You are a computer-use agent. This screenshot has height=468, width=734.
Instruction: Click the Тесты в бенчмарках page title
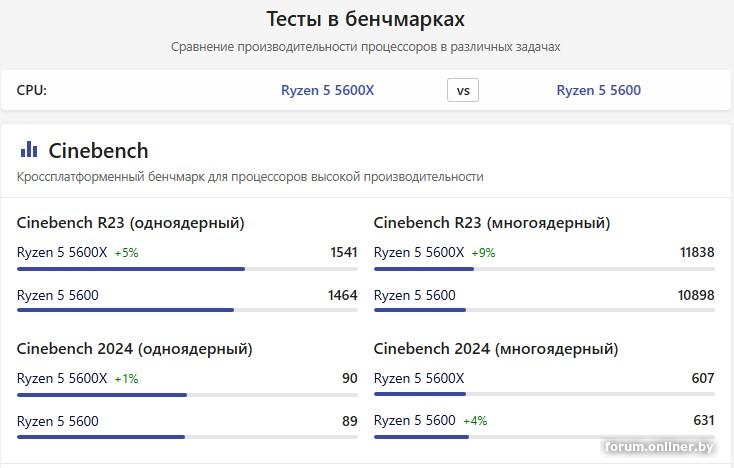click(x=366, y=19)
